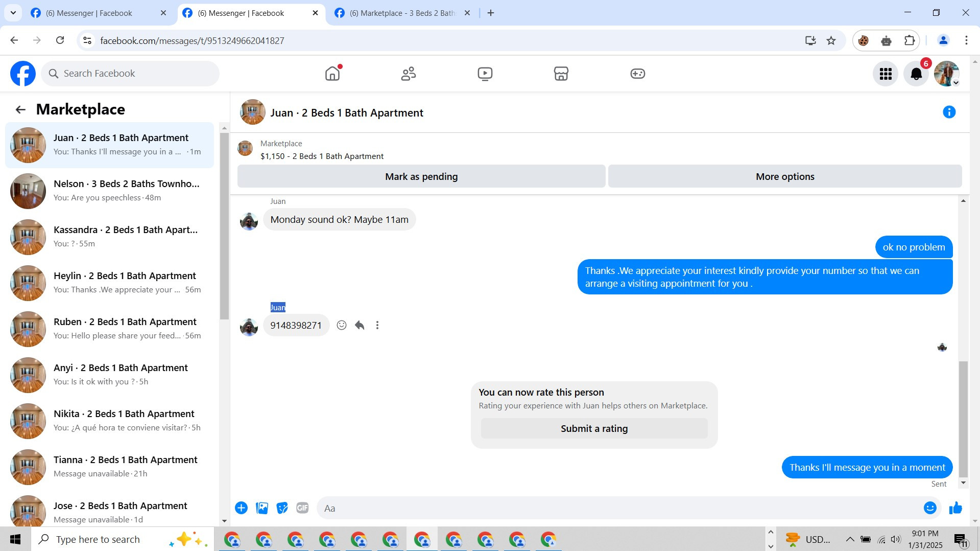This screenshot has height=551, width=980.
Task: Open the taskbar volume control
Action: point(896,539)
